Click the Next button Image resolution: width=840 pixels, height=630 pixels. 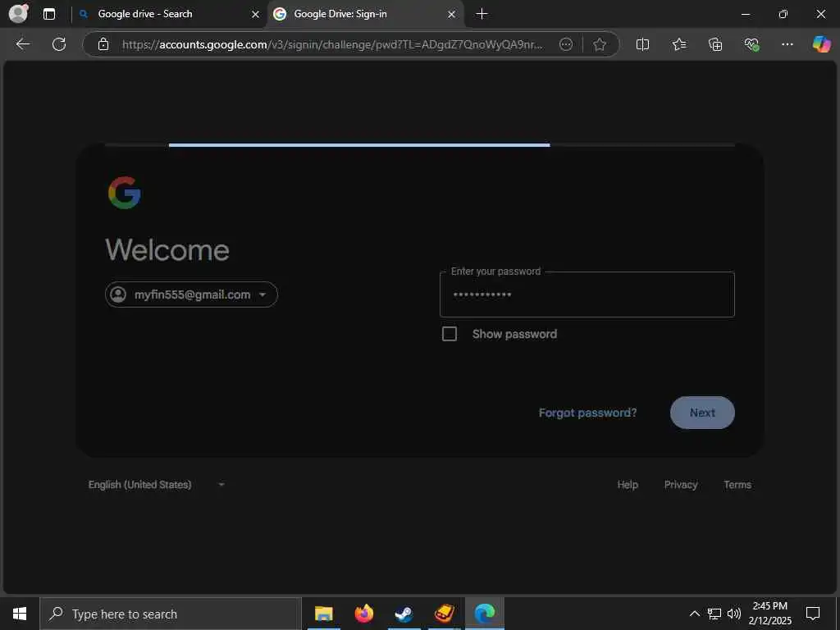click(702, 413)
